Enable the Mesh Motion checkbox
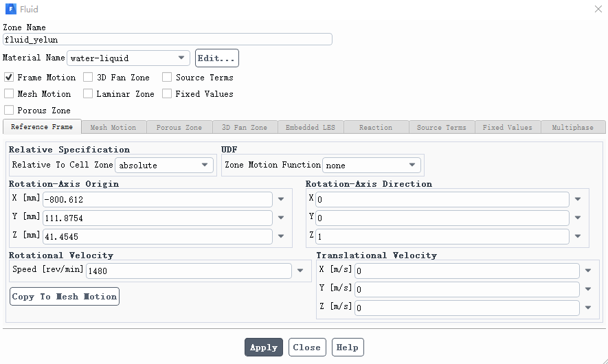The height and width of the screenshot is (364, 608). tap(9, 94)
